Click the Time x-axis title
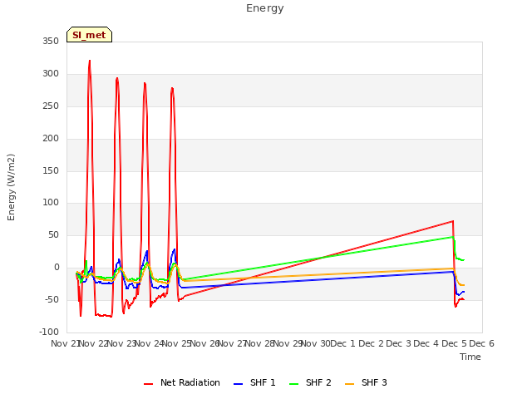Viewport: 532px width, 399px height. pos(470,357)
